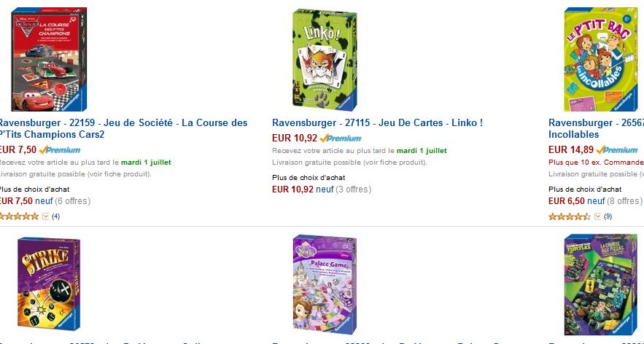The width and height of the screenshot is (644, 344).
Task: Open the Linko! card game image
Action: coord(325,60)
